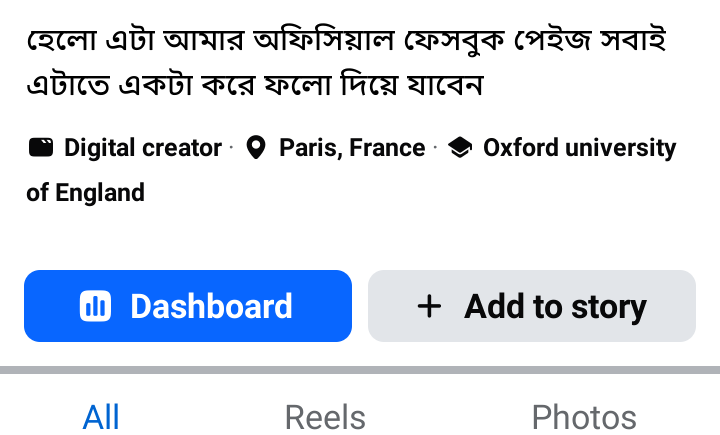The height and width of the screenshot is (435, 720).
Task: Click the "Add to story" label text
Action: click(x=555, y=307)
